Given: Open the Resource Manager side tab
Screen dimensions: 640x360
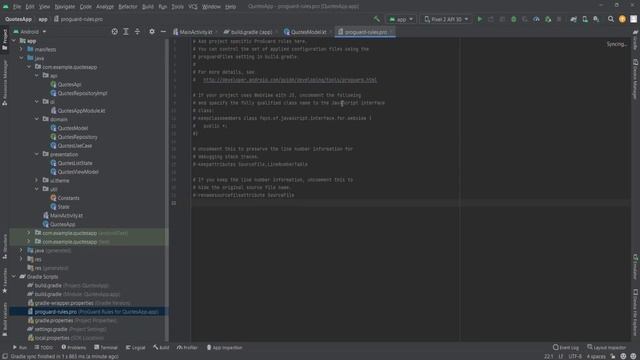Looking at the screenshot, I should (x=4, y=83).
